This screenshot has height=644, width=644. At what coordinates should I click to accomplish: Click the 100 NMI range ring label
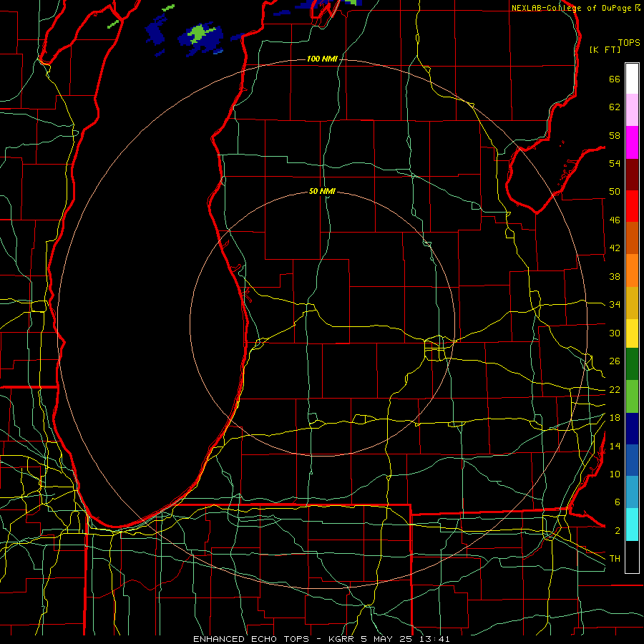pos(322,59)
